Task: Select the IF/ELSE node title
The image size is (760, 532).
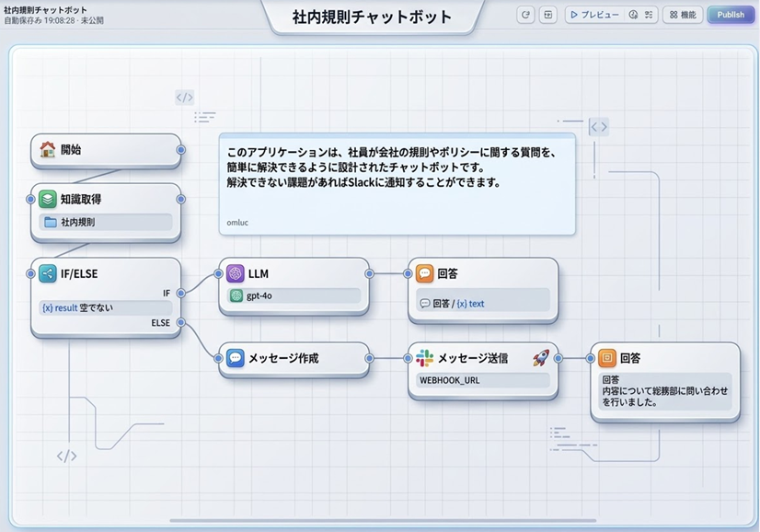Action: (79, 273)
